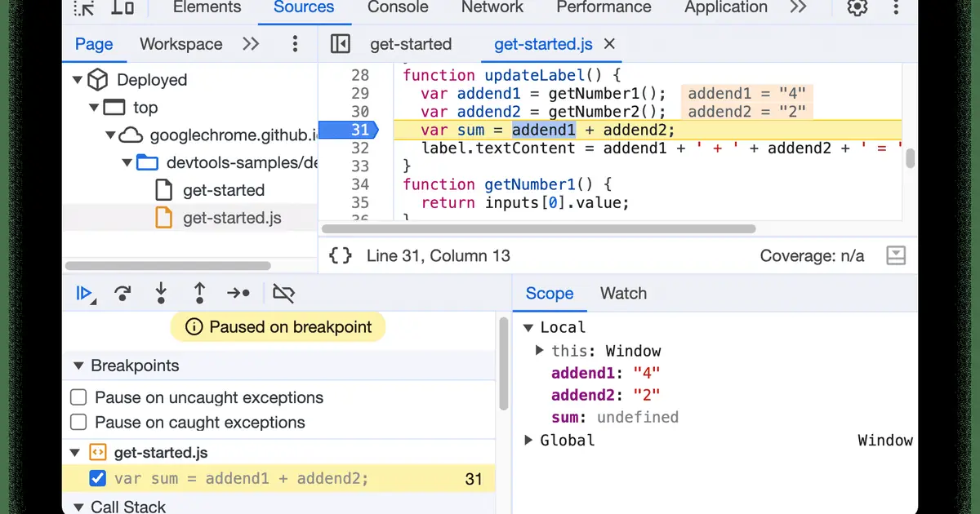The width and height of the screenshot is (980, 514).
Task: Resume script execution
Action: [85, 294]
